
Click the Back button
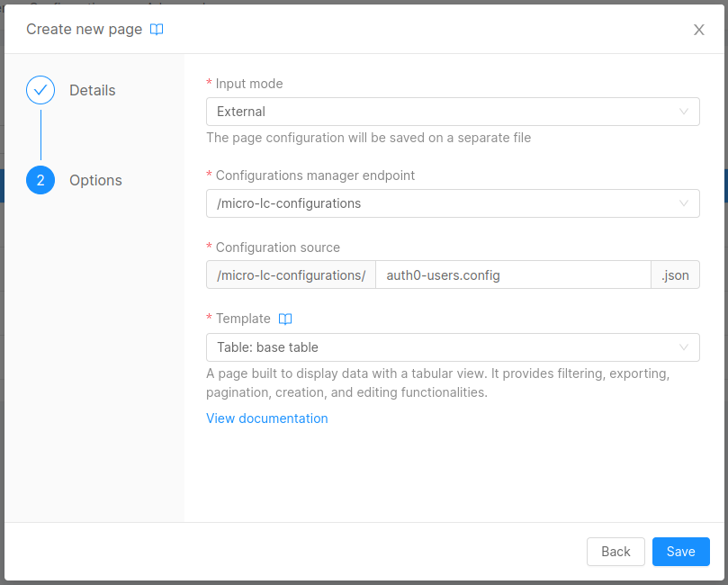[616, 552]
